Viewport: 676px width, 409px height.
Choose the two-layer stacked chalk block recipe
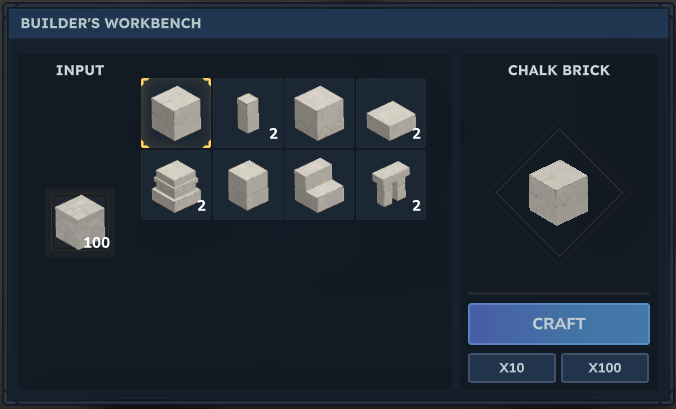(248, 185)
